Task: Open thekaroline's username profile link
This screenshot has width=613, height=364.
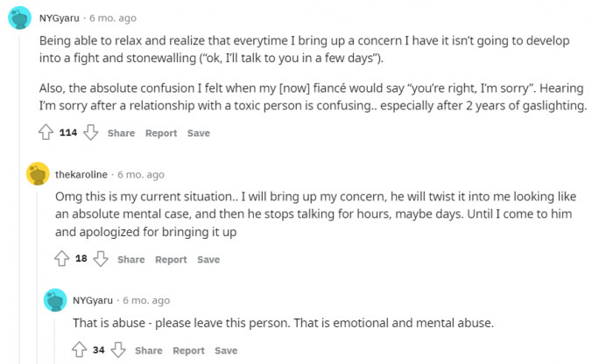Action: pyautogui.click(x=82, y=175)
